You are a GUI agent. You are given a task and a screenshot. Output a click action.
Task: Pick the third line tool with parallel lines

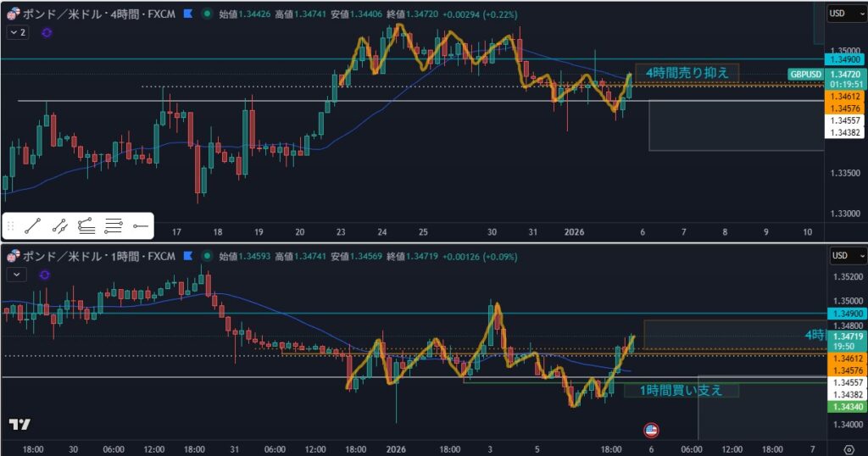point(86,225)
